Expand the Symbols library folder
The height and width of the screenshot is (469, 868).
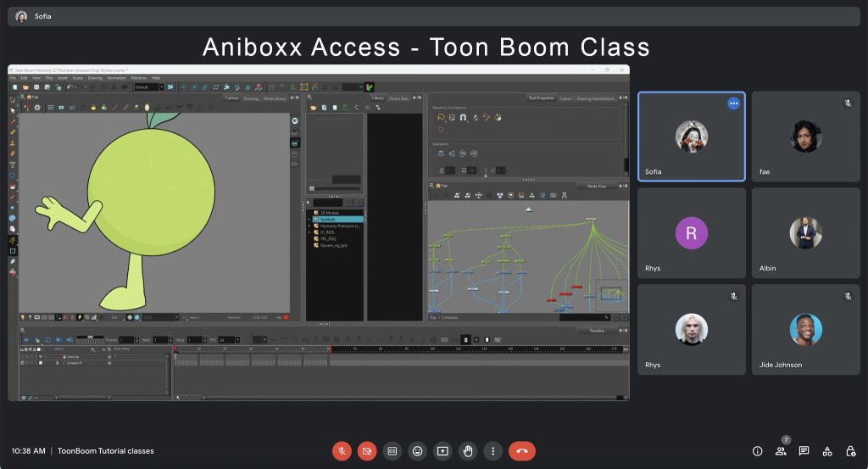[309, 220]
